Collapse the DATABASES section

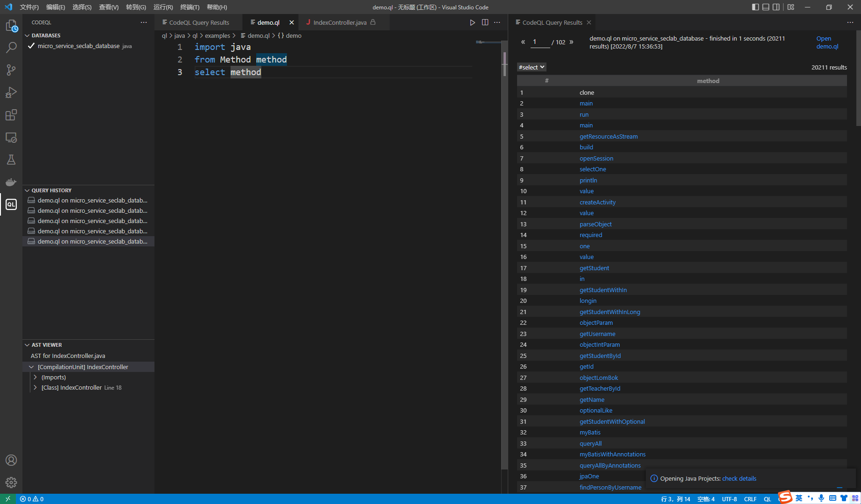point(27,35)
